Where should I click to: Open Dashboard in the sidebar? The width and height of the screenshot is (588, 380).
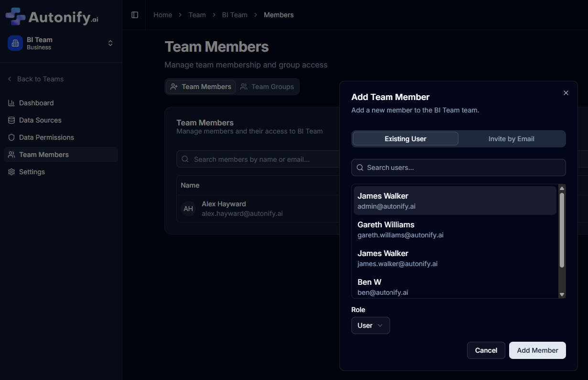coord(61,103)
